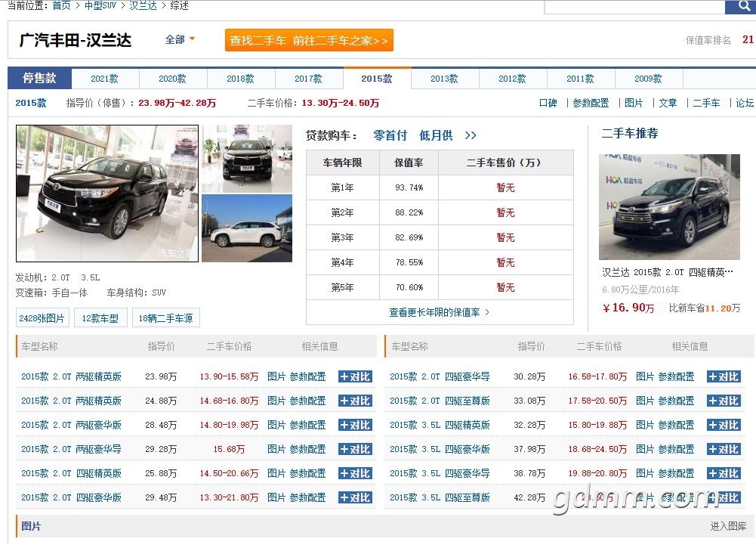Image resolution: width=756 pixels, height=545 pixels.
Task: Switch to the 2013款 tab
Action: [x=445, y=79]
